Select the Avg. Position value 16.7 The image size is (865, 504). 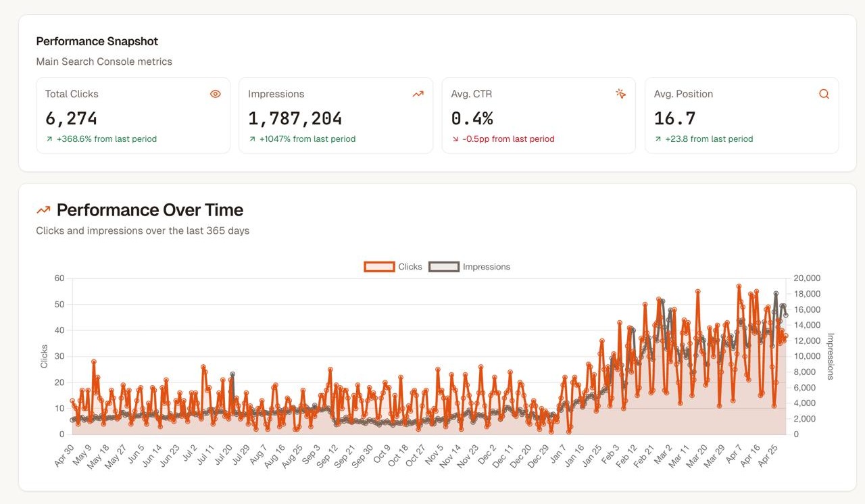click(x=674, y=119)
